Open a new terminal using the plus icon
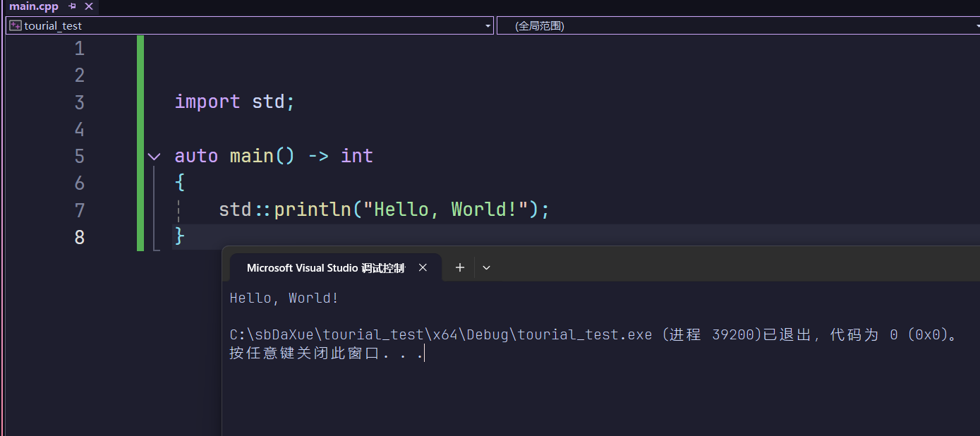Screen dimensions: 980x436 click(x=459, y=267)
